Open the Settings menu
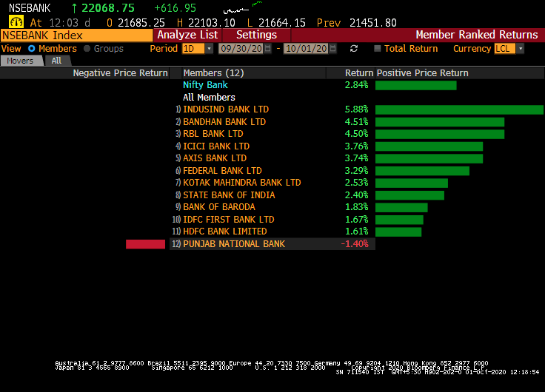 point(256,35)
